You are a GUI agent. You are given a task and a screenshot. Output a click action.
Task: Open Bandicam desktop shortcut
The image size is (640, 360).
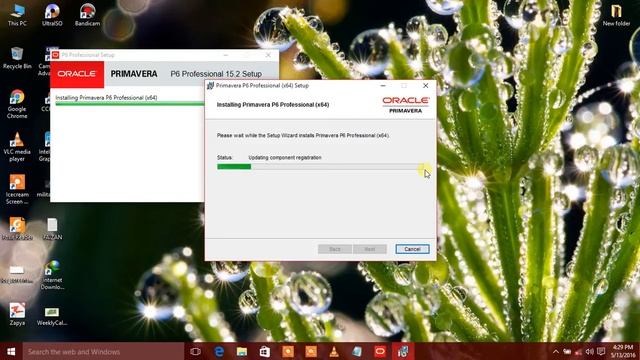pos(87,16)
